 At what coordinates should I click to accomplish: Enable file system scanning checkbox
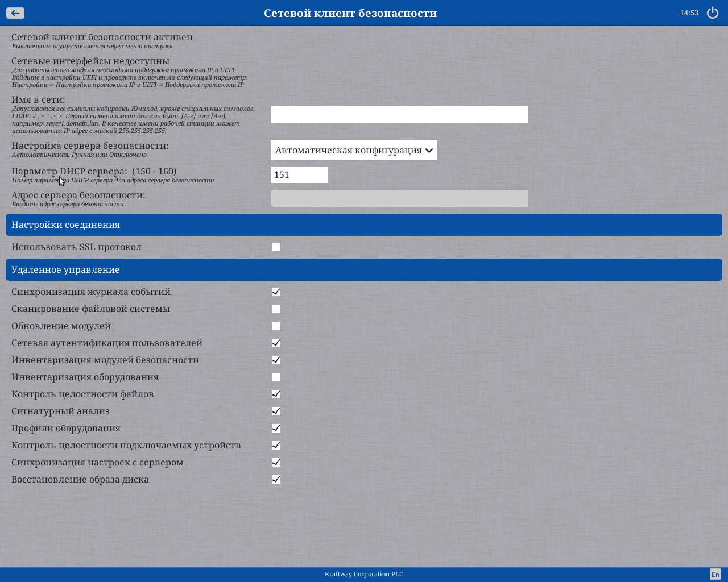tap(276, 309)
